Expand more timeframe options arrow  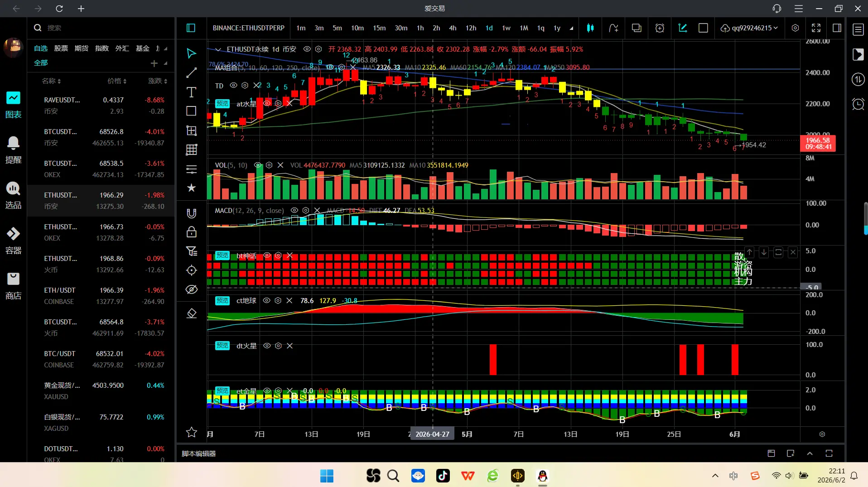(x=571, y=28)
